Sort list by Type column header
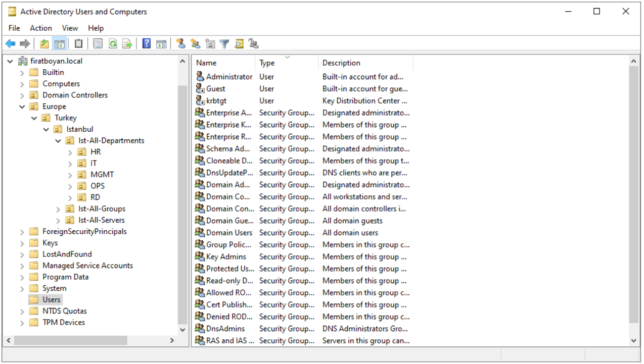The image size is (644, 364). click(287, 63)
